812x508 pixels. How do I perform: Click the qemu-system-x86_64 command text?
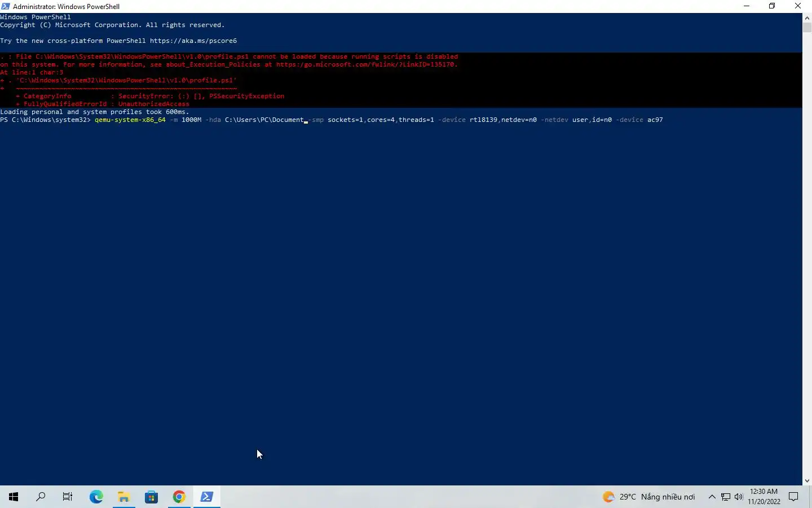click(130, 120)
